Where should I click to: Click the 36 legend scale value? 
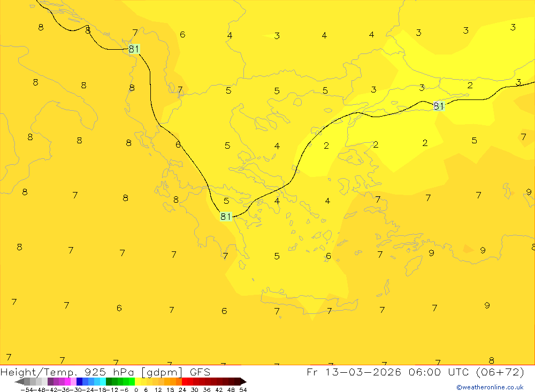pos(207,390)
